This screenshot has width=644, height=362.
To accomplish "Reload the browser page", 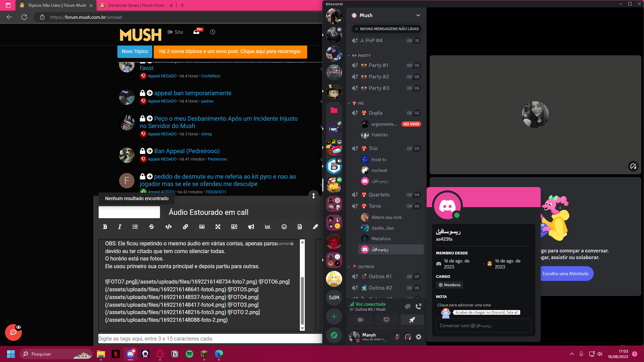I will click(x=24, y=17).
